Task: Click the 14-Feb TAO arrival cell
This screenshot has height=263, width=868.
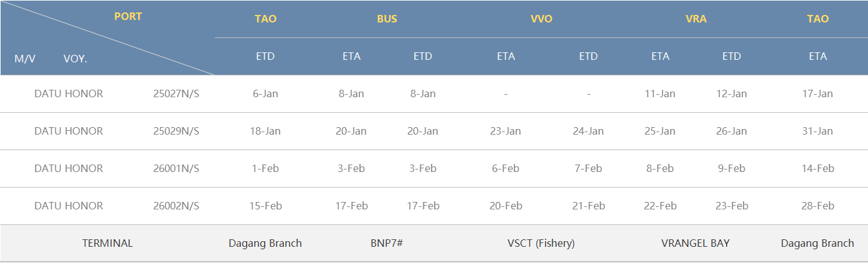Action: tap(818, 168)
